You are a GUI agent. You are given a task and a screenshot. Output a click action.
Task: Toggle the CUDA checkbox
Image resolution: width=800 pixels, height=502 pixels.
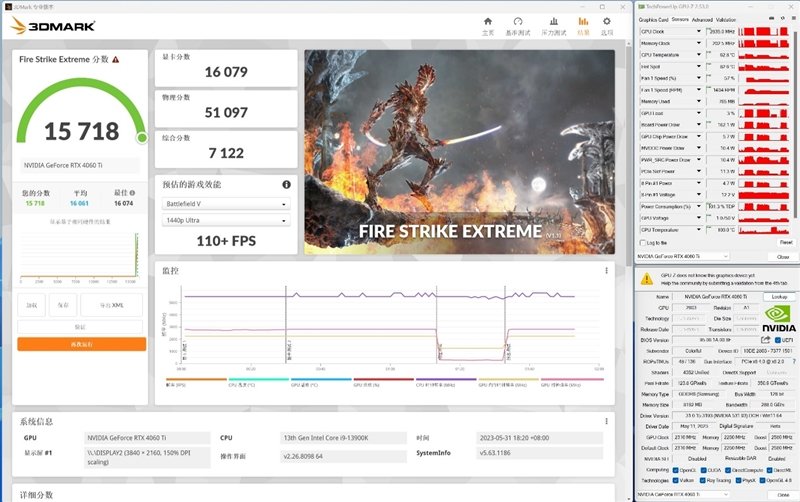point(703,470)
